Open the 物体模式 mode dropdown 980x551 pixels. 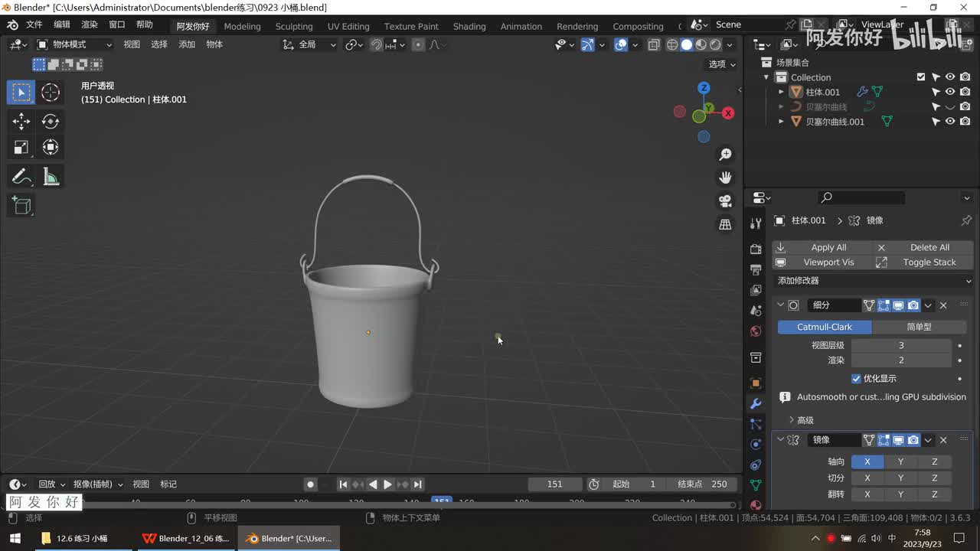73,44
